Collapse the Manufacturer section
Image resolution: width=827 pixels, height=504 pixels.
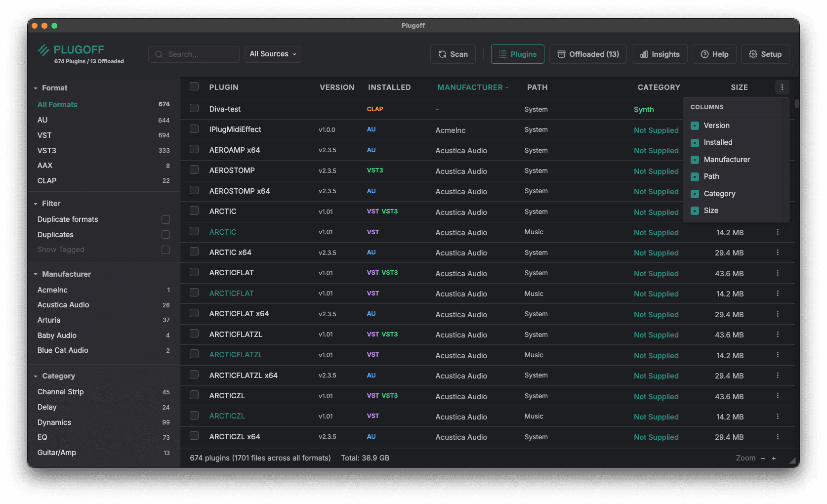[x=36, y=274]
